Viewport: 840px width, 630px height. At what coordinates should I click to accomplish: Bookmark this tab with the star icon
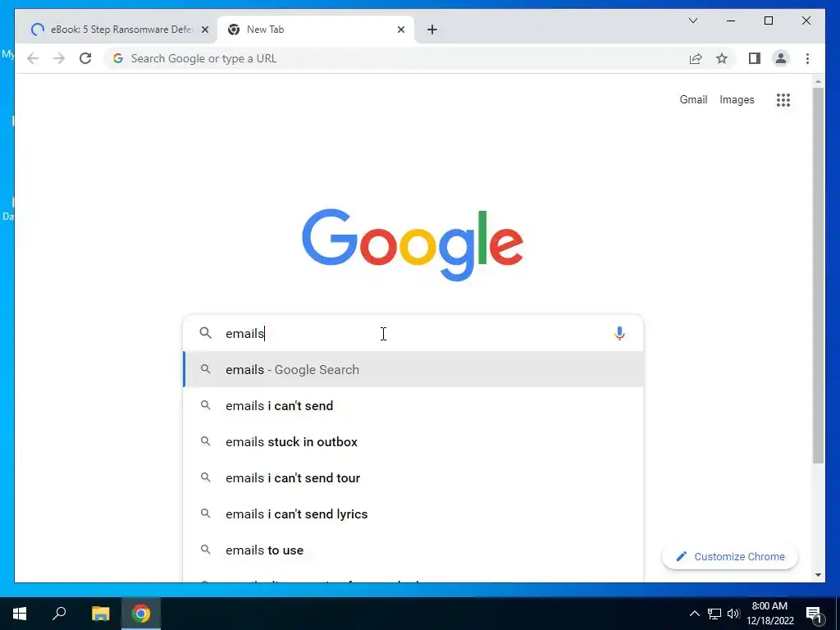(x=722, y=58)
